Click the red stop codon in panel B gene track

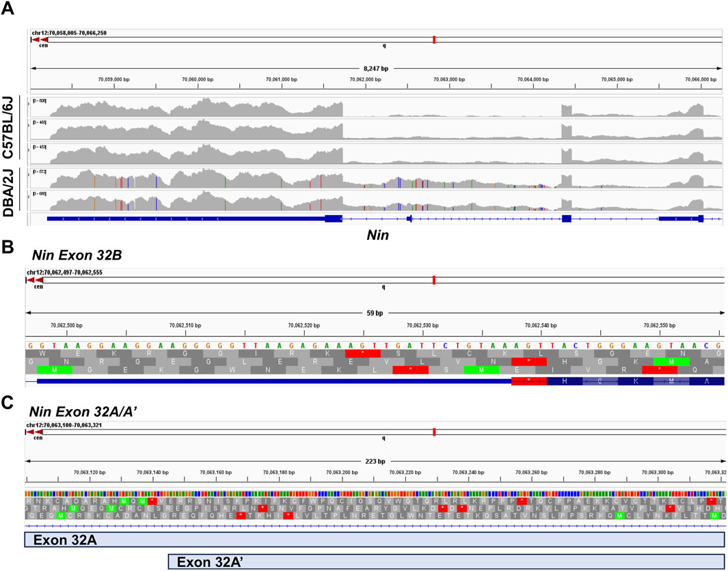(529, 381)
